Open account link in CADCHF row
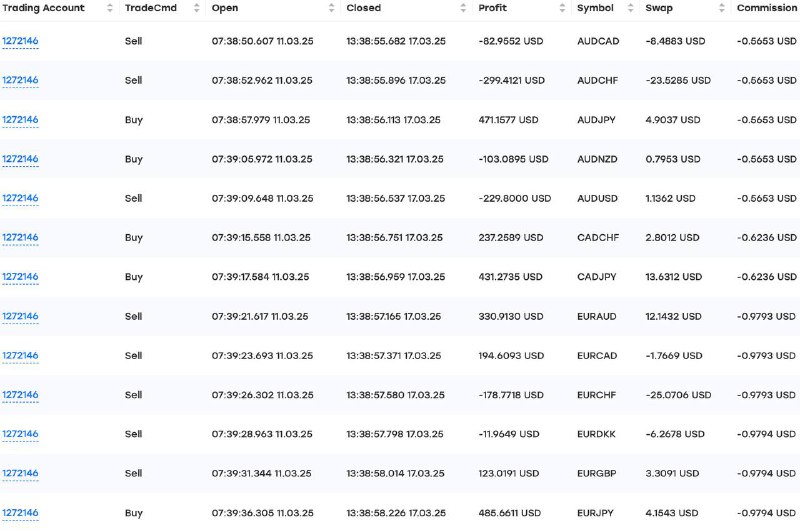Viewport: 800px width, 531px height. tap(20, 238)
